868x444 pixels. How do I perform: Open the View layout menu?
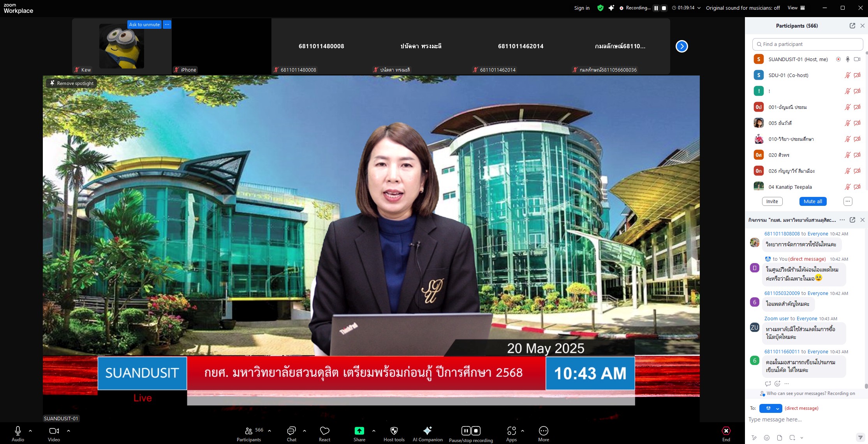[x=796, y=8]
